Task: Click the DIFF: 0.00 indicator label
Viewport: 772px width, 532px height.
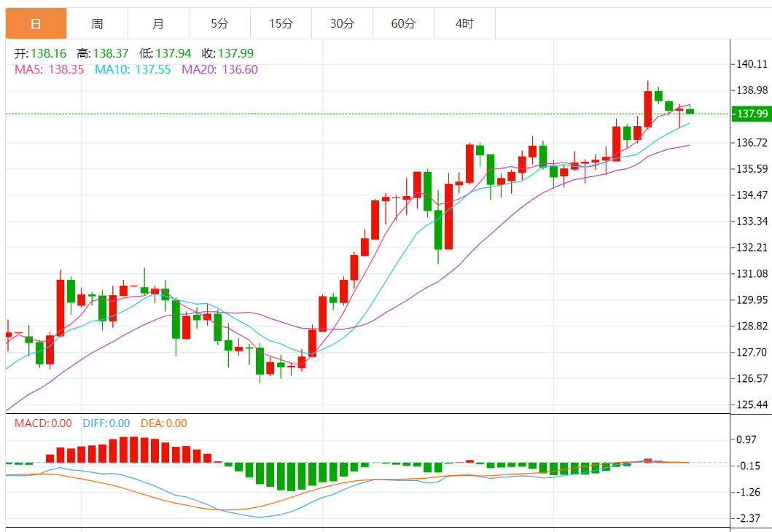Action: pos(106,423)
